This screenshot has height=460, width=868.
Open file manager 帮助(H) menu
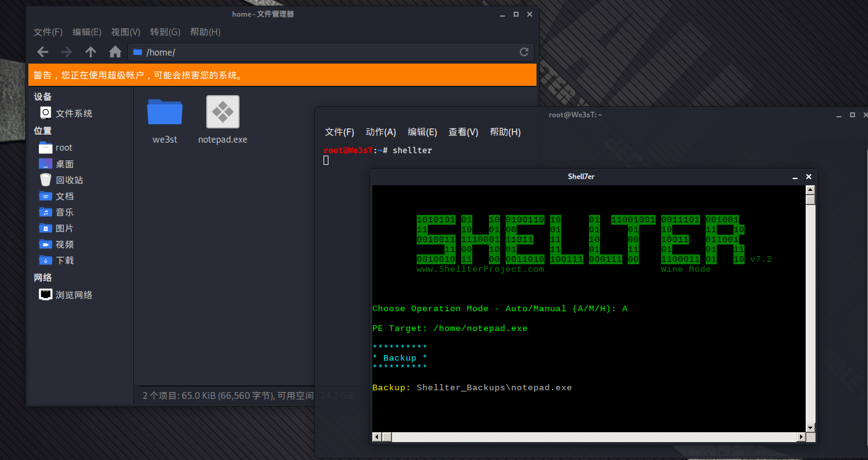tap(206, 32)
